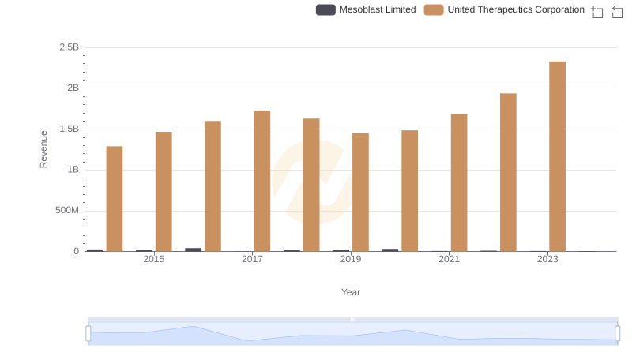Click the United Therapeutics 2020 bar
The width and height of the screenshot is (632, 364).
[409, 191]
